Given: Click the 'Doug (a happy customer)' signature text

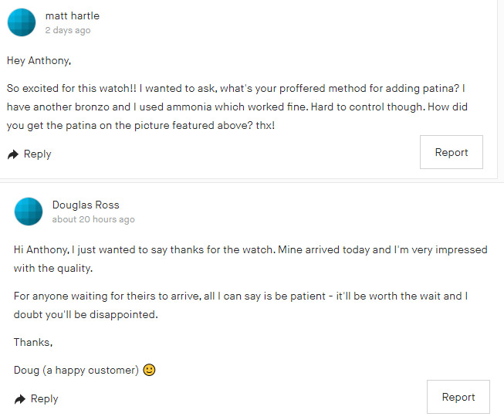Looking at the screenshot, I should coord(76,371).
